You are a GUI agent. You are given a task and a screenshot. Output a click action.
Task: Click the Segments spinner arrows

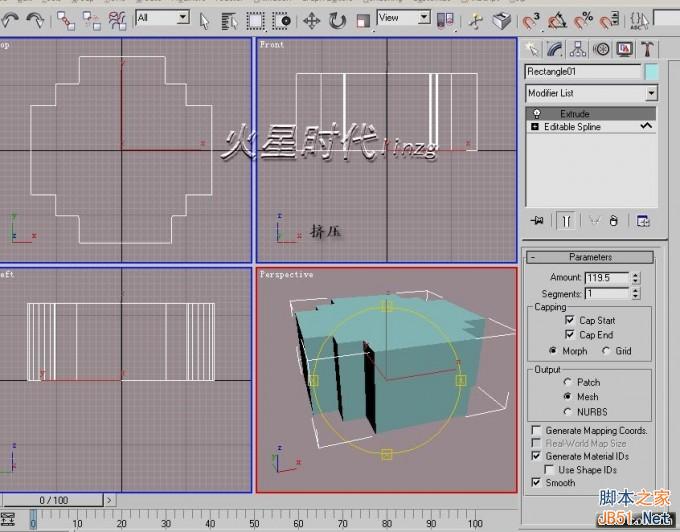[636, 294]
